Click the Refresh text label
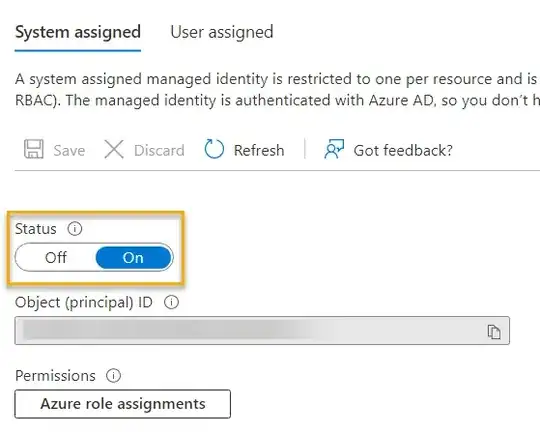 click(x=259, y=151)
